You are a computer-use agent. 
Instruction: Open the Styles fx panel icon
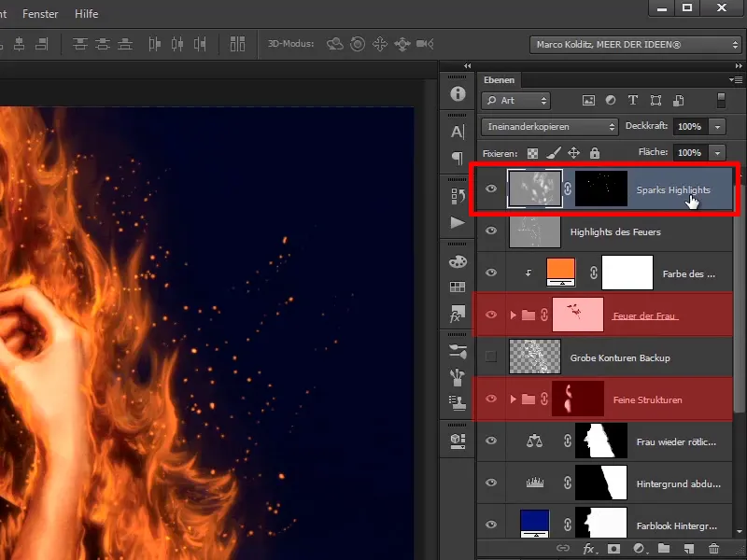(458, 314)
